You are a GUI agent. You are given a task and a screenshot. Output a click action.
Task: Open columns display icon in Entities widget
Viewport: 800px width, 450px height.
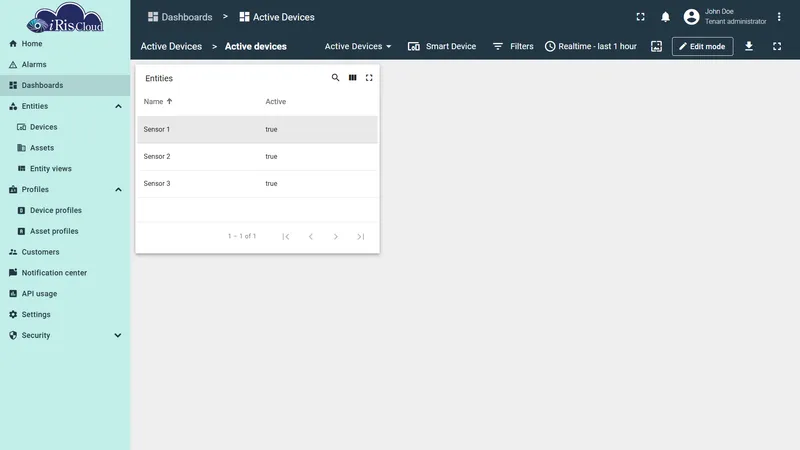(353, 78)
